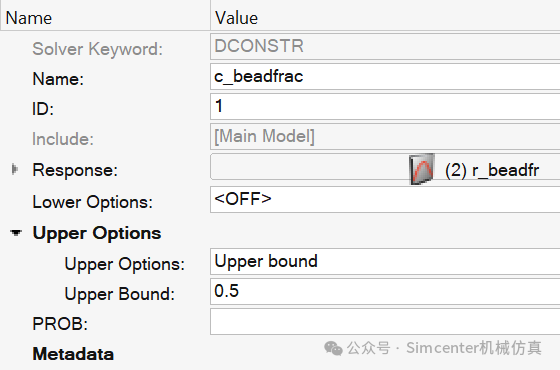Select the Lower Options label
Viewport: 560px width, 370px height.
coord(92,202)
